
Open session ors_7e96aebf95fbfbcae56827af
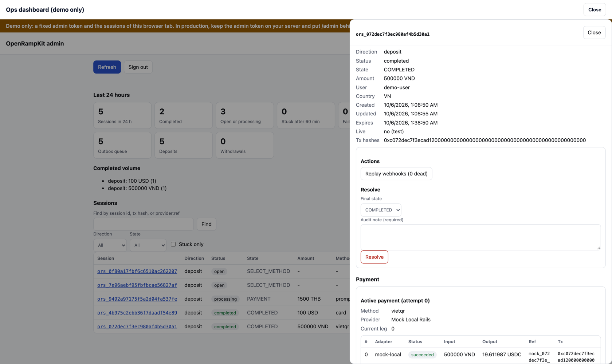[x=137, y=285]
